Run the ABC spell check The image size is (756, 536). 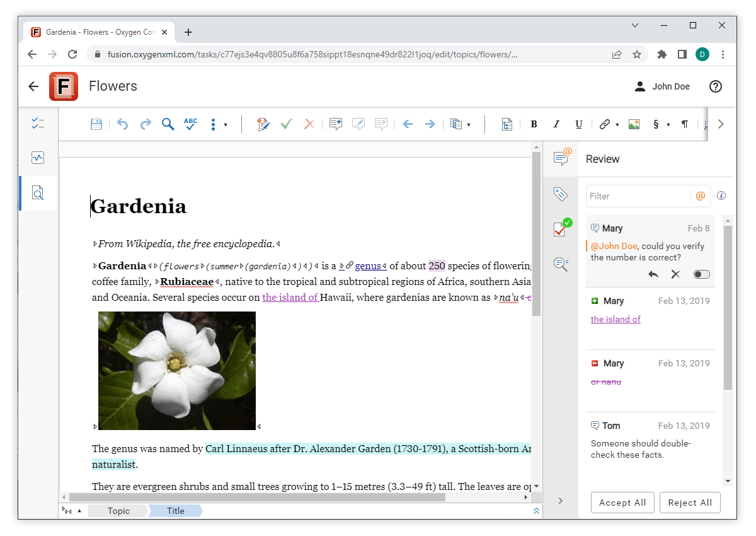190,124
